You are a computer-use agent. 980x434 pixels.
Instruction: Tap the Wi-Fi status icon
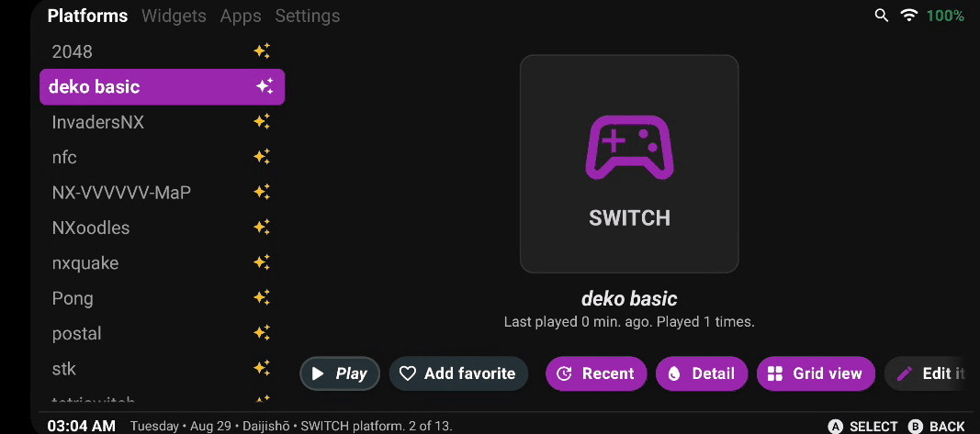909,16
